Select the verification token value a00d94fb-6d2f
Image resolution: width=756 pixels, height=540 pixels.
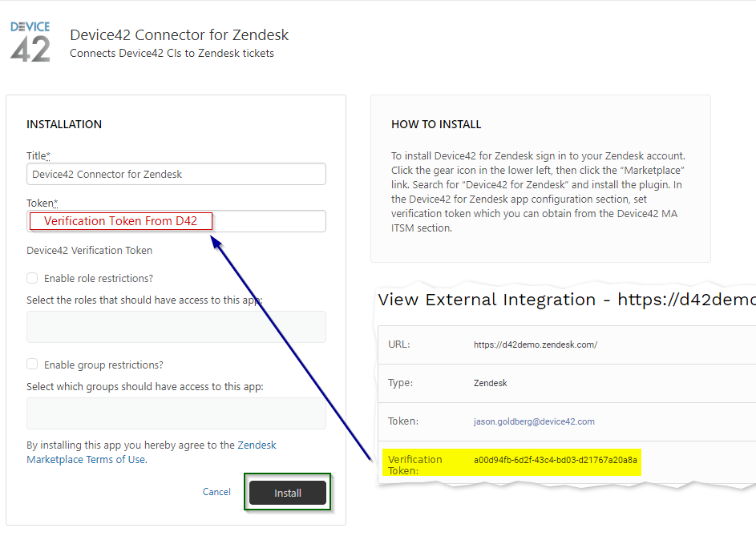click(555, 460)
